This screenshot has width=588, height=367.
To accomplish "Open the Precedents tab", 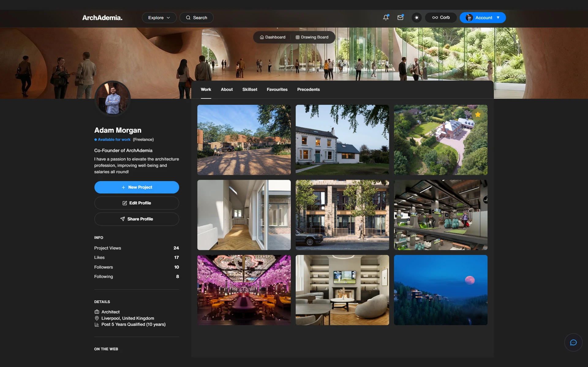I will tap(308, 89).
